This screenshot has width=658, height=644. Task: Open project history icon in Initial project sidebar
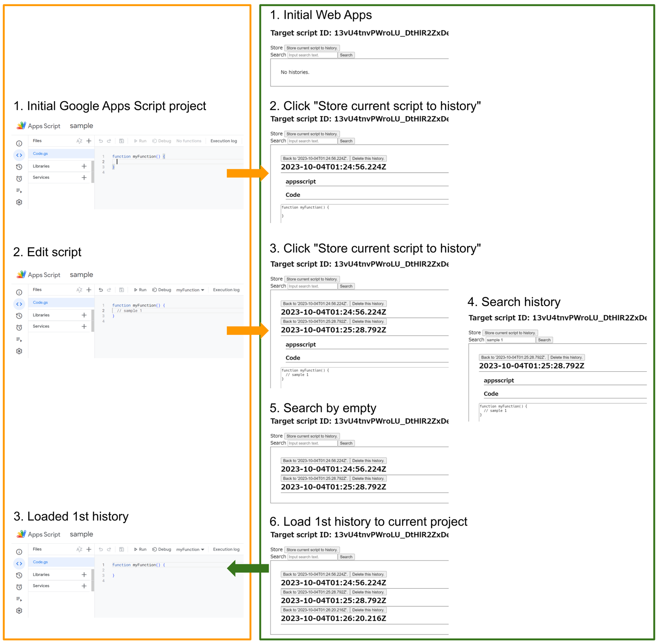click(x=19, y=167)
